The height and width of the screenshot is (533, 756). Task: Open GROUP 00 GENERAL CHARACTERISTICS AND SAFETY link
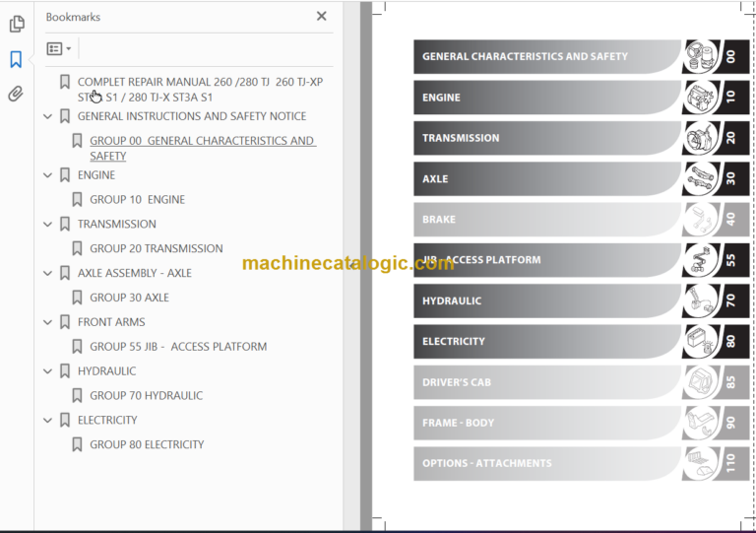tap(203, 148)
